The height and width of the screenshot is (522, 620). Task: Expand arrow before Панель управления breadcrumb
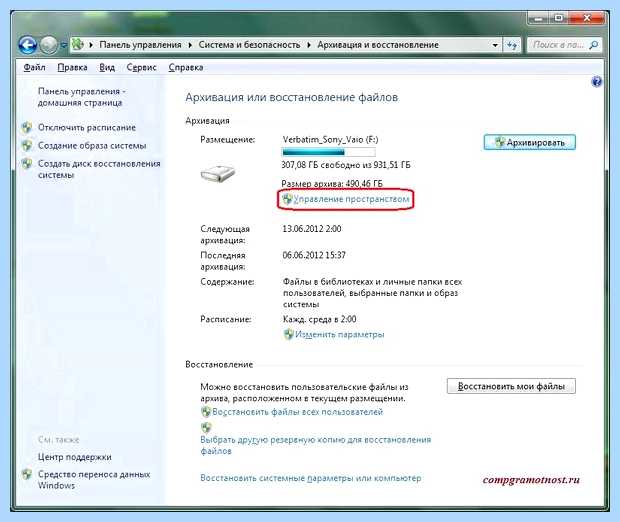click(x=91, y=45)
